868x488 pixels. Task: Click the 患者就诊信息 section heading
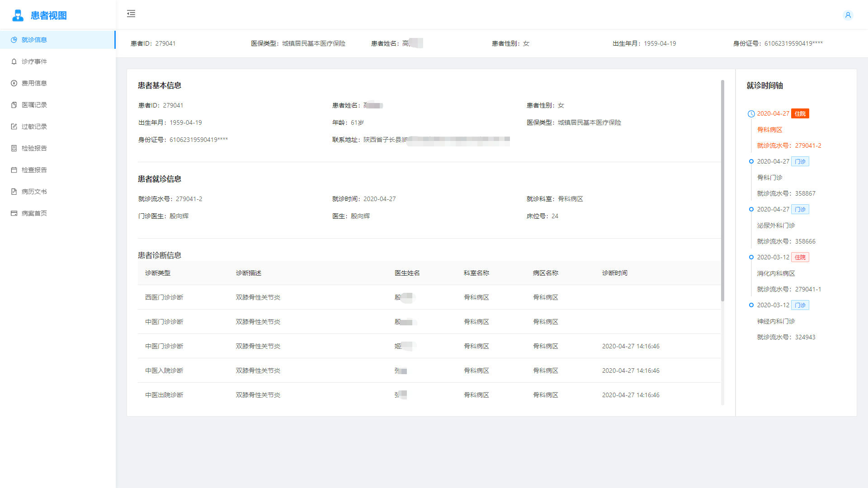(x=160, y=179)
